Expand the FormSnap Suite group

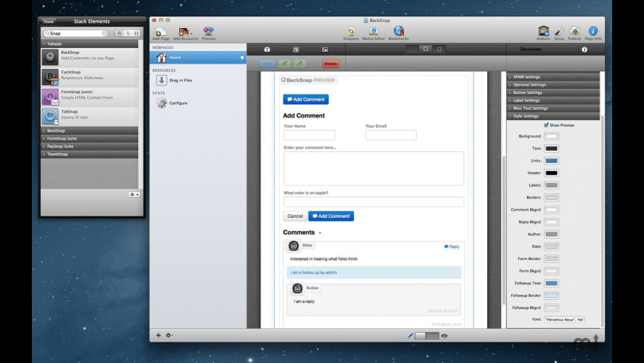point(90,139)
